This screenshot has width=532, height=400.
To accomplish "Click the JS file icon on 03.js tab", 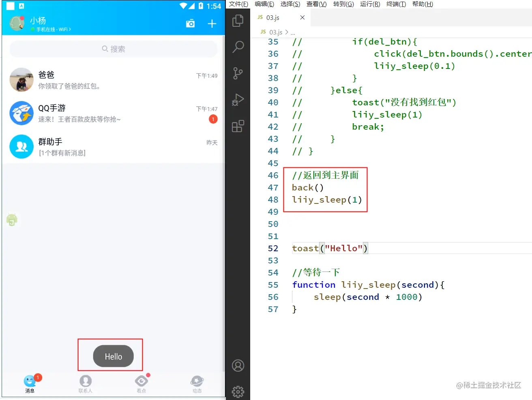I will pyautogui.click(x=260, y=17).
